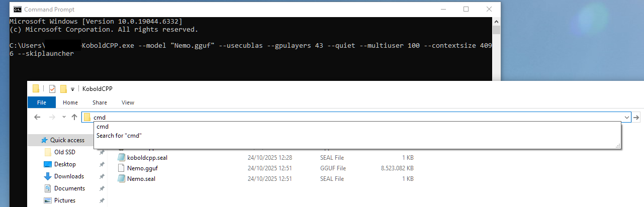Click the koboldcpp.seal file icon
Screen dimensions: 644x207
pyautogui.click(x=121, y=157)
